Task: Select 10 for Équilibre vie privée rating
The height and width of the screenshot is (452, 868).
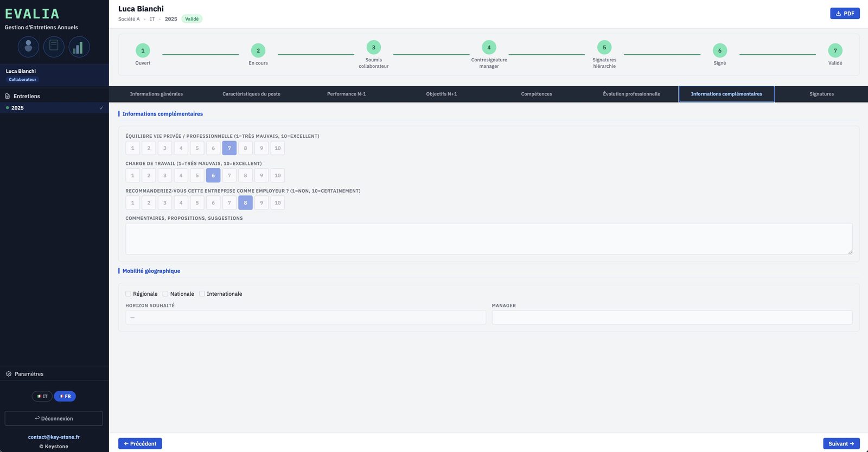Action: (278, 148)
